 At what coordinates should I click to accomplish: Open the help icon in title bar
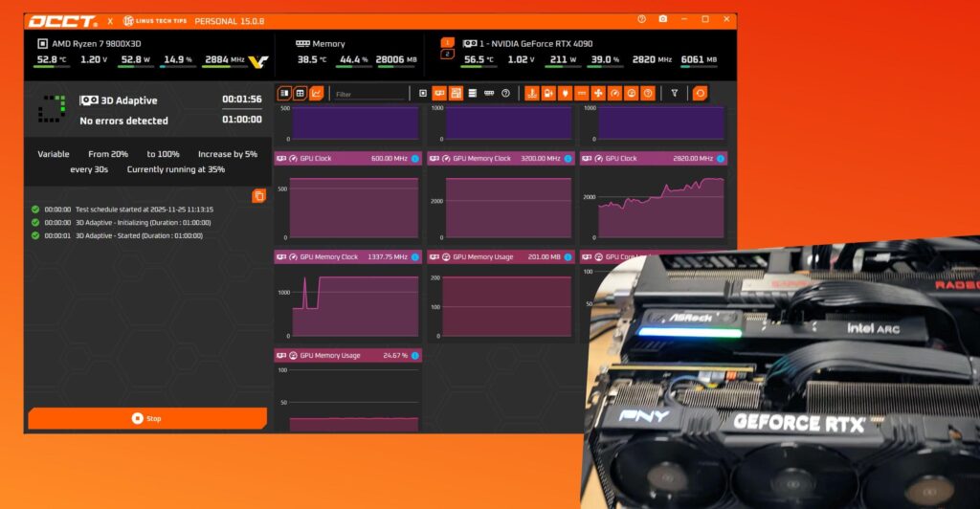point(642,19)
